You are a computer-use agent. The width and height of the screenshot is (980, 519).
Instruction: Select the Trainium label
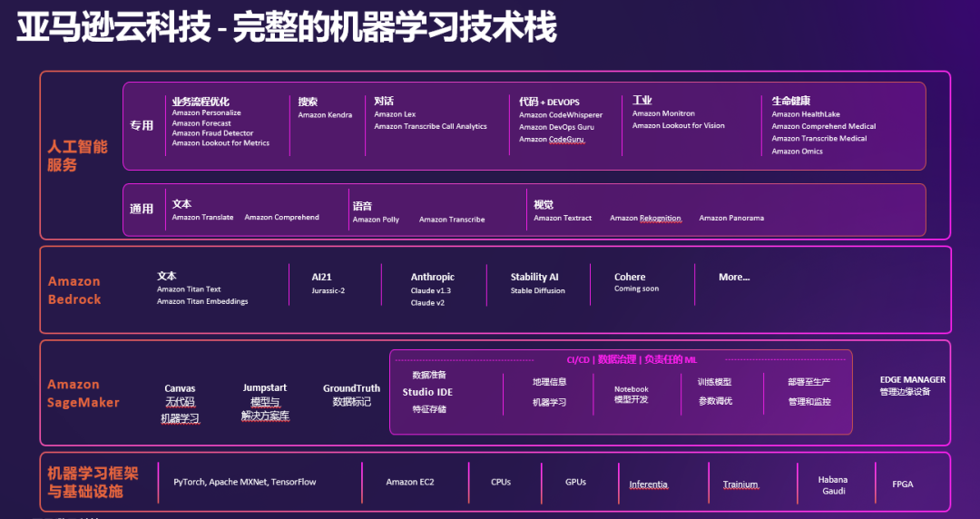click(740, 485)
